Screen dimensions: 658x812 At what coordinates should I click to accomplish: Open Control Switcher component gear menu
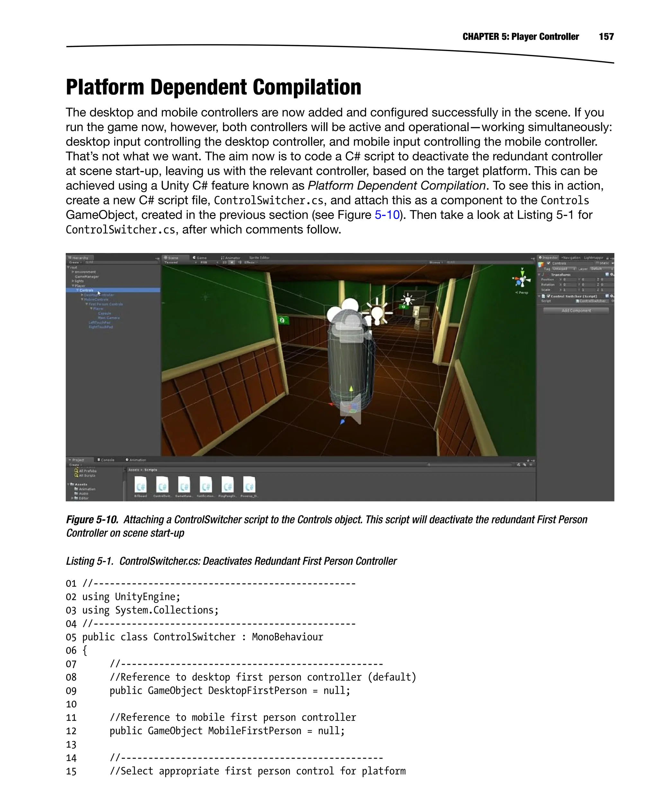(612, 296)
